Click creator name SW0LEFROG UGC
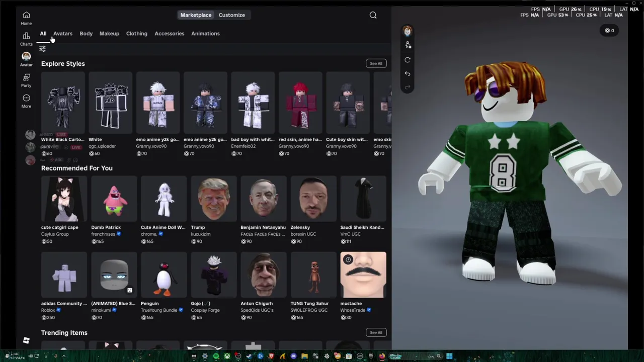 pyautogui.click(x=309, y=310)
